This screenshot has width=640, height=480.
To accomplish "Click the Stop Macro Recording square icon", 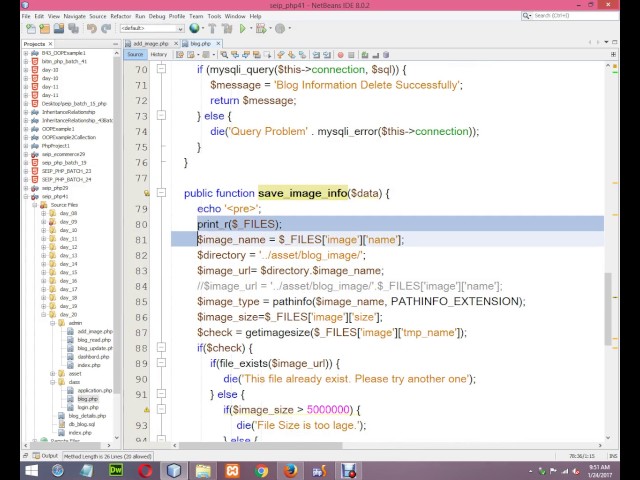I will [351, 55].
